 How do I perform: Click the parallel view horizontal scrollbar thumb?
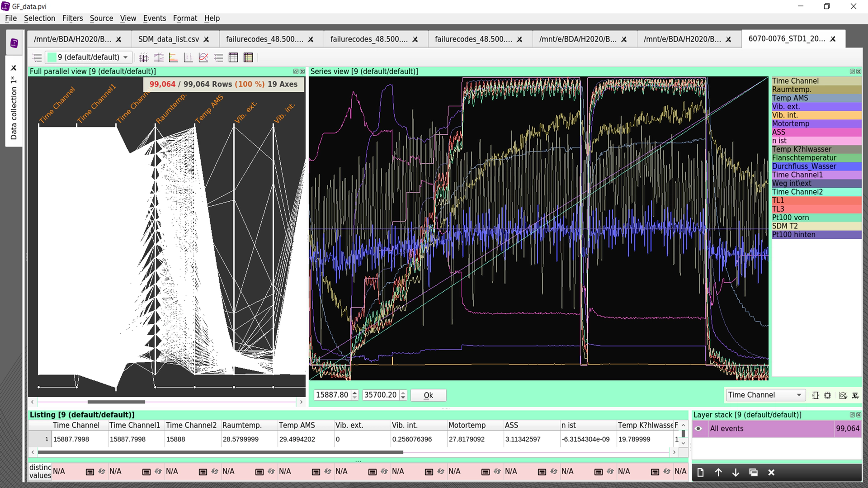tap(116, 402)
